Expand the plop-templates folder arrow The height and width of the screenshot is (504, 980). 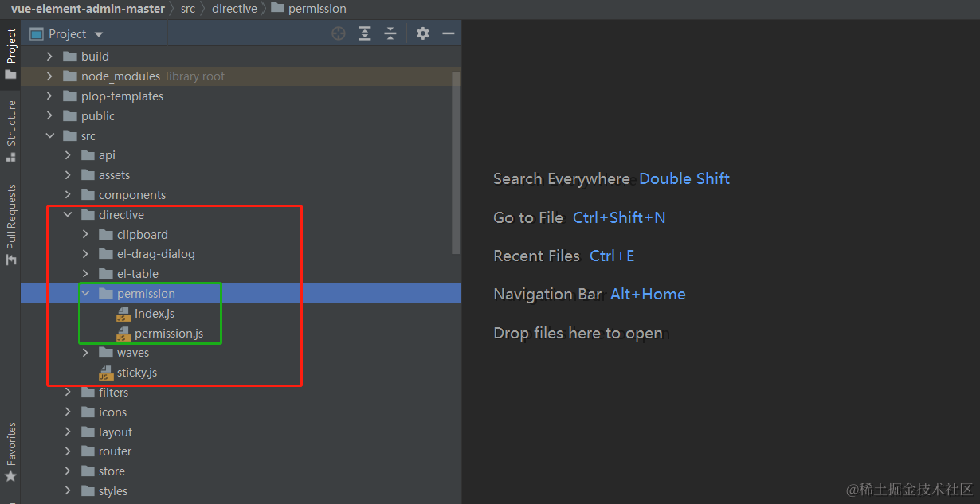click(x=50, y=96)
